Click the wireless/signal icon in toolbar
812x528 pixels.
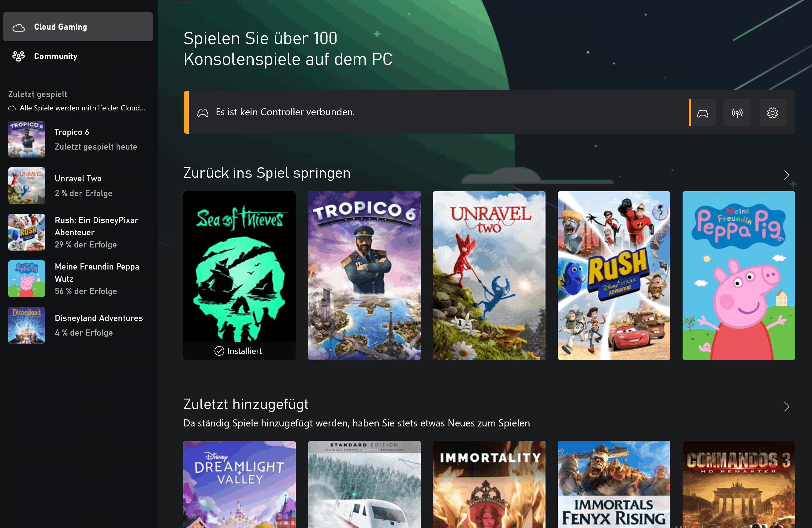coord(737,113)
